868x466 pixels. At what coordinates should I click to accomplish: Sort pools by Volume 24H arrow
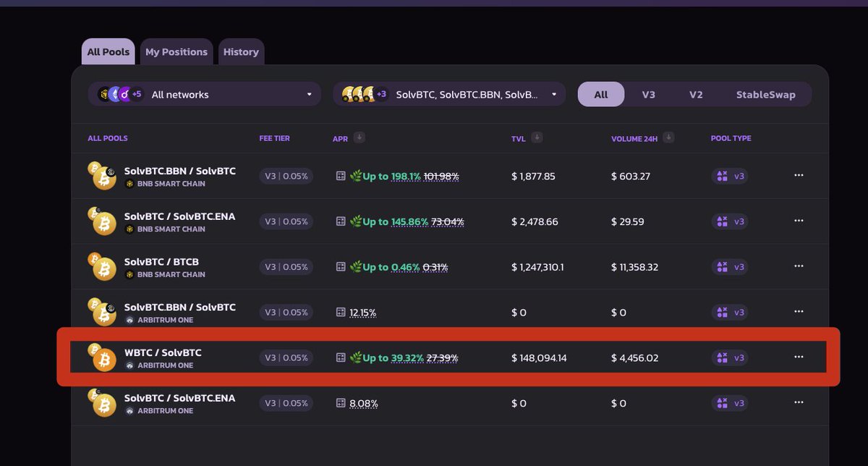tap(669, 137)
